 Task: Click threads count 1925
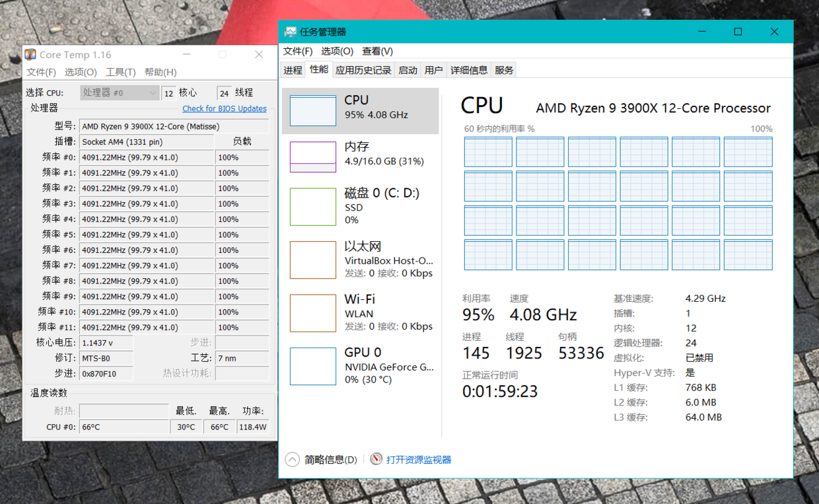pos(524,353)
